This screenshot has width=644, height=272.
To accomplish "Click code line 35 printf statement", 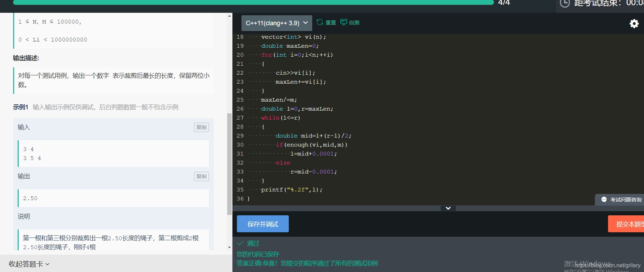I will coord(292,190).
